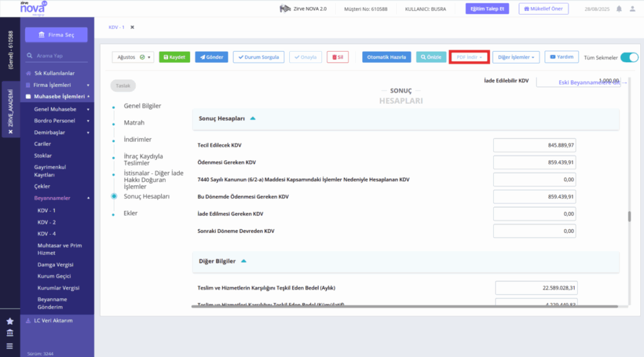This screenshot has height=357, width=644.
Task: Close the ZIRVE_AKADEMI side tab with X
Action: tap(11, 132)
